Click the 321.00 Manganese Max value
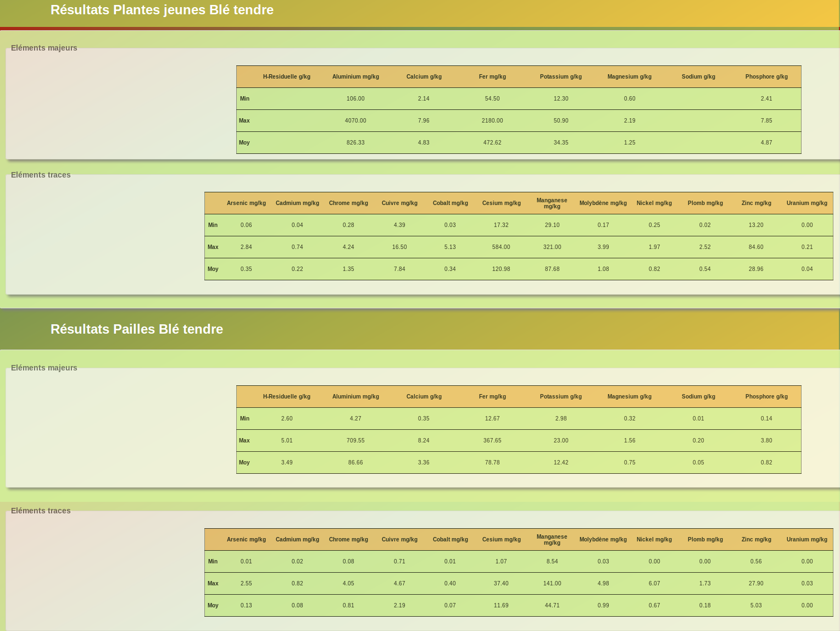840x631 pixels. coord(552,247)
